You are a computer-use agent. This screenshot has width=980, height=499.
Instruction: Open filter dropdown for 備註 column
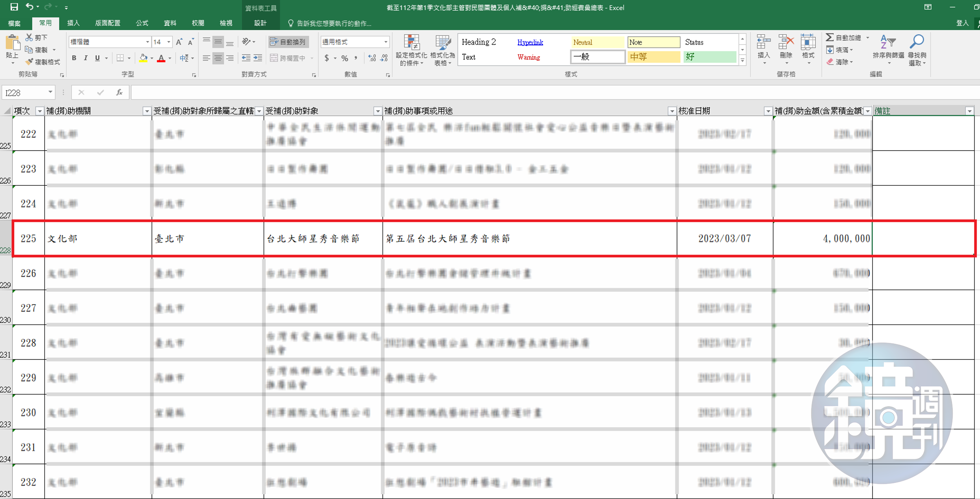pos(969,111)
